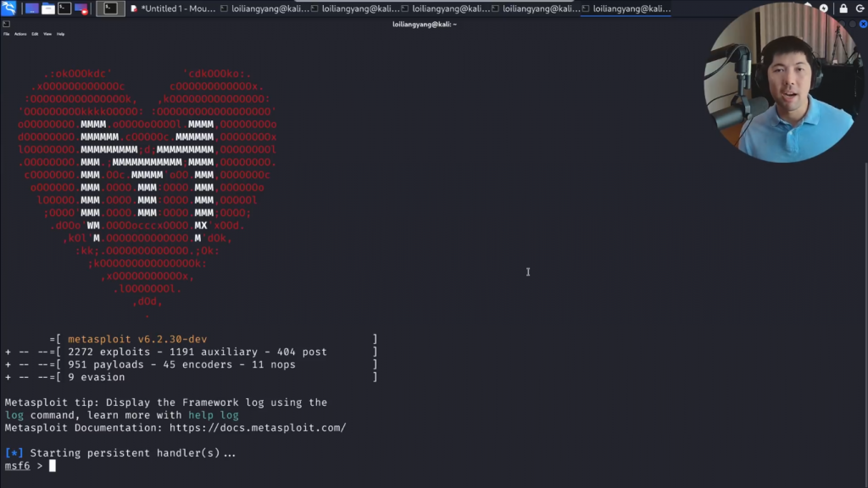868x488 pixels.
Task: Click the 'loiliangyang@kali: ~' window title
Action: click(425, 25)
